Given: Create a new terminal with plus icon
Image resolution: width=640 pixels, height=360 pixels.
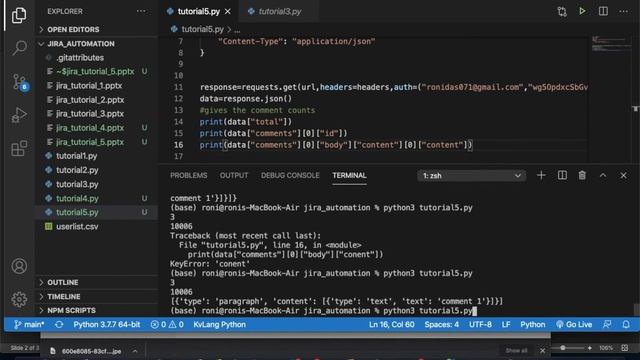Looking at the screenshot, I should (541, 176).
